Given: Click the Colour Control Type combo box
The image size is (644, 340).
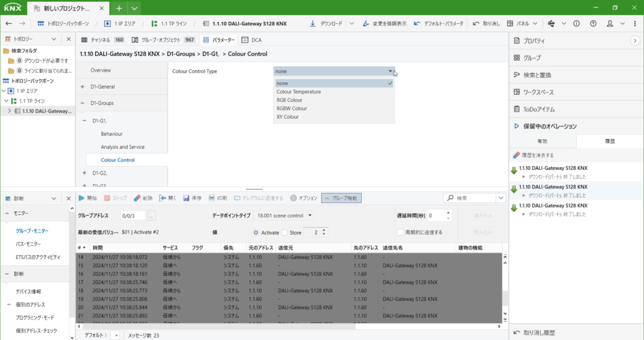Looking at the screenshot, I should (x=334, y=71).
